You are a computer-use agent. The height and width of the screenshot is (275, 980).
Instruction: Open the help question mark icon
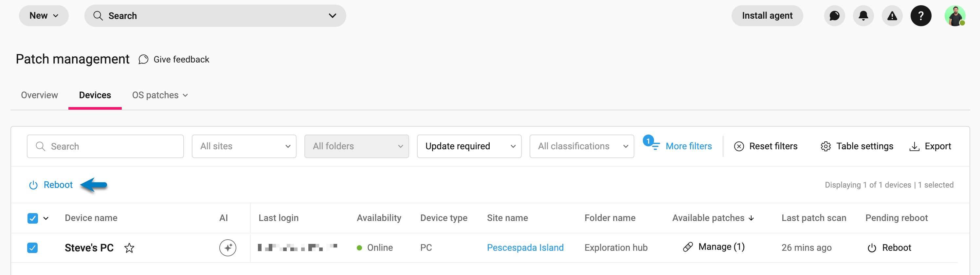click(921, 16)
